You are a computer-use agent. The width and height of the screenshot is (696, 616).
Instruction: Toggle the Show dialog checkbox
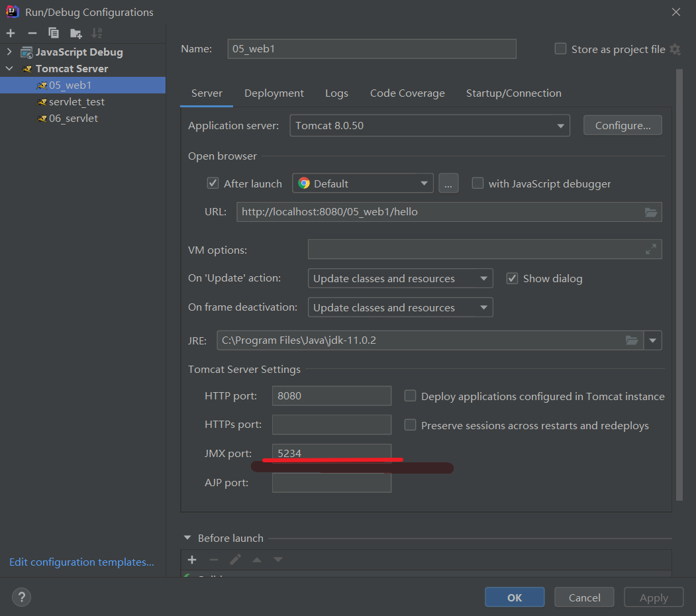(513, 278)
